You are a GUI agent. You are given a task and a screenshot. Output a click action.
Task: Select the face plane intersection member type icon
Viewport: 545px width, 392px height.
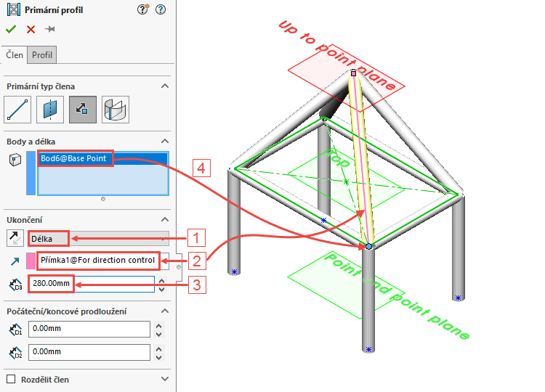116,110
